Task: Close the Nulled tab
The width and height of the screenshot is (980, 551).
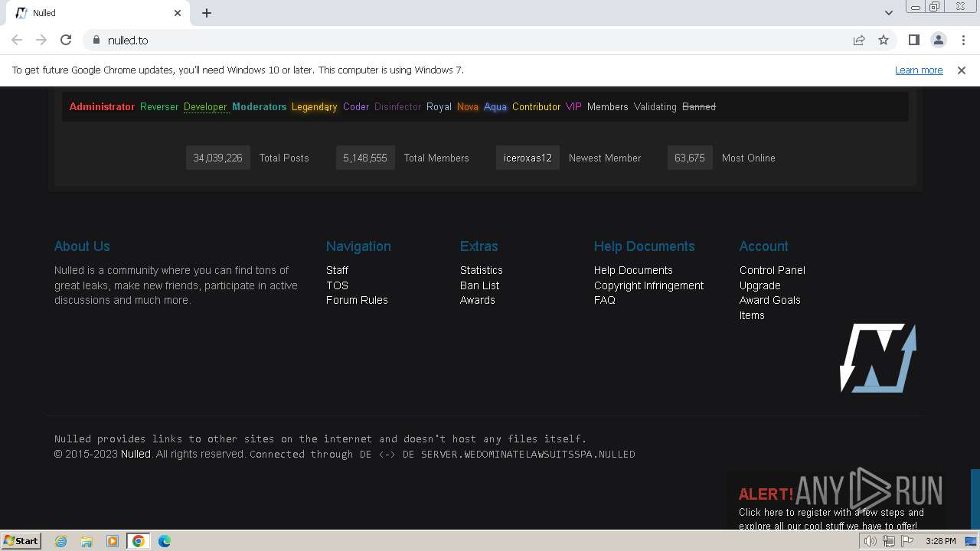Action: [x=178, y=13]
